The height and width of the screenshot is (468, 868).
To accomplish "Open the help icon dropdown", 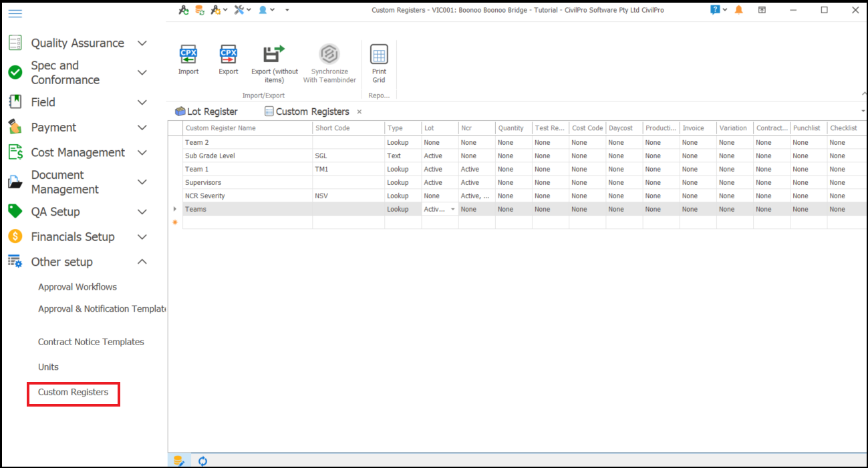I will [719, 10].
